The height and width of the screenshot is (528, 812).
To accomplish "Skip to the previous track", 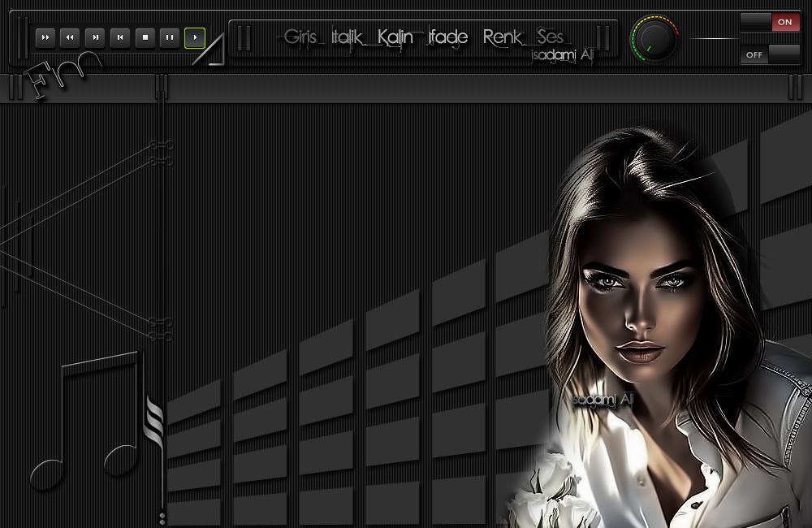I will pos(120,38).
